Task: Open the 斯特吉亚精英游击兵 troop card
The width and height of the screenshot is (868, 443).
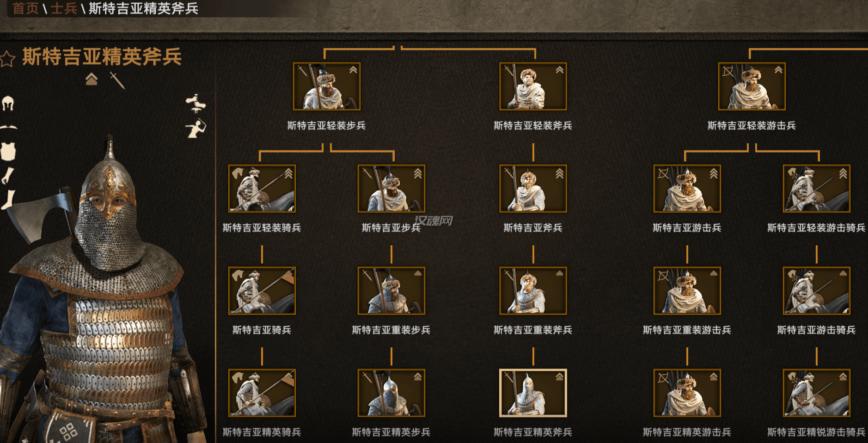Action: (x=687, y=393)
